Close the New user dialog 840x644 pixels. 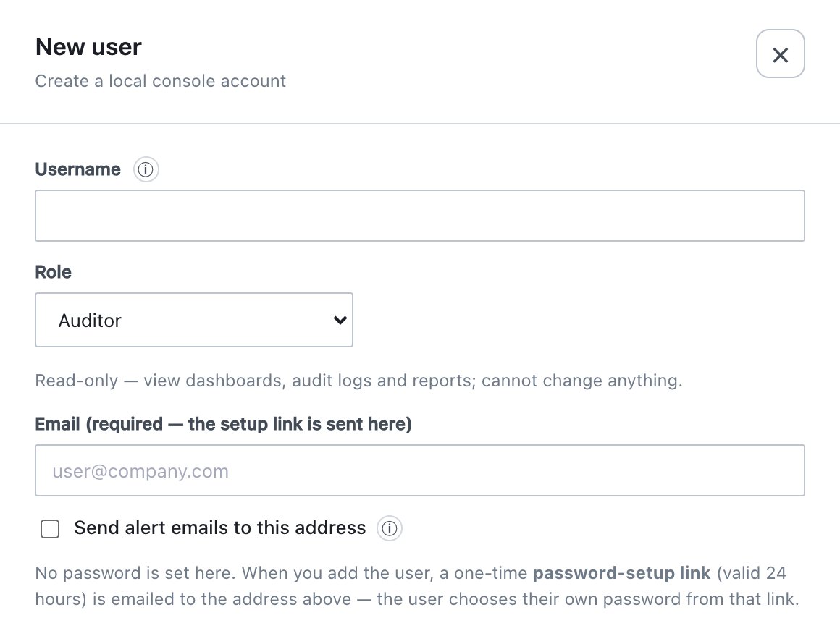point(780,54)
